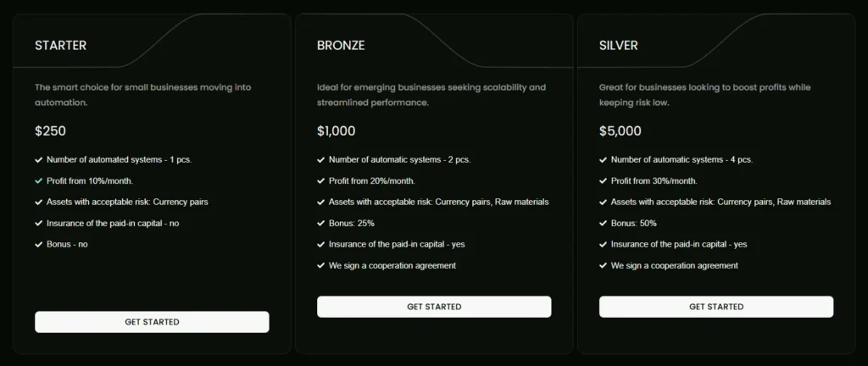Viewport: 868px width, 366px height.
Task: Click Get Started button under Starter plan
Action: pos(152,322)
